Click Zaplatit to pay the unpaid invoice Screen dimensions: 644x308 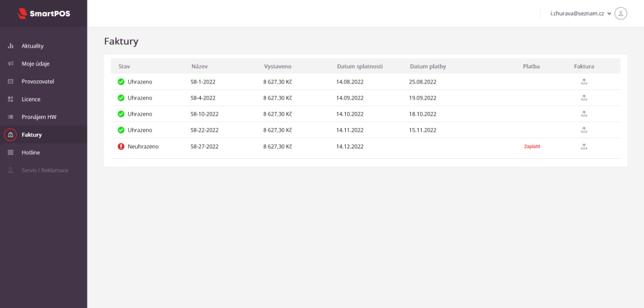[x=532, y=147]
